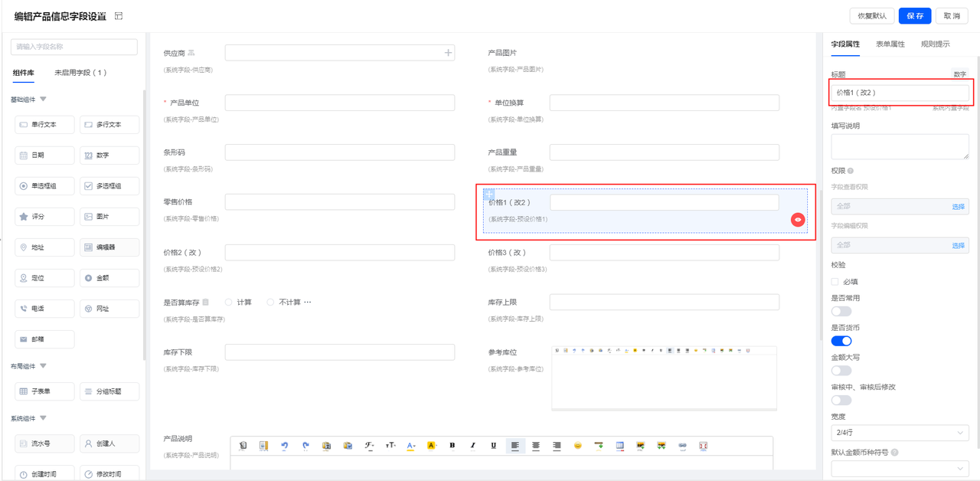Center-align text in 产品说明 editor toolbar
Screen dimensions: 980x481
(536, 445)
